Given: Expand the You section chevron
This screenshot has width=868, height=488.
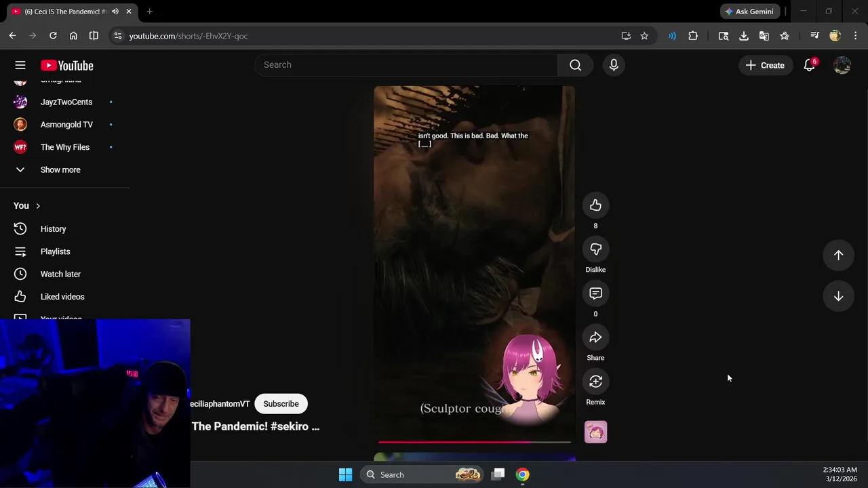Looking at the screenshot, I should coord(38,206).
